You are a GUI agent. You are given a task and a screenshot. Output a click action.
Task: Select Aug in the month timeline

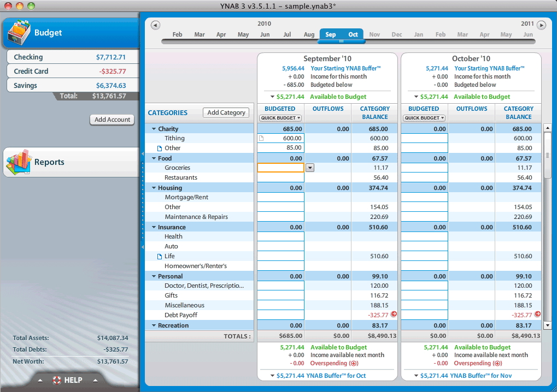pos(309,34)
